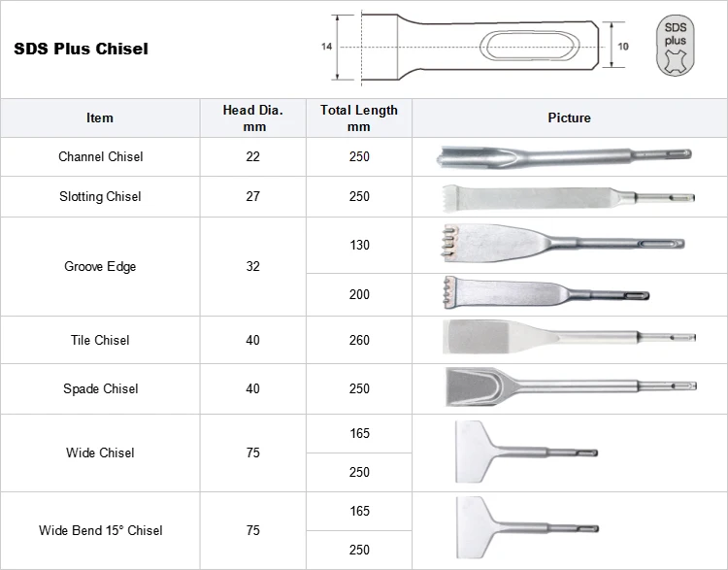Image resolution: width=728 pixels, height=570 pixels.
Task: Click the Tile Chisel 260 length cell
Action: pos(359,340)
